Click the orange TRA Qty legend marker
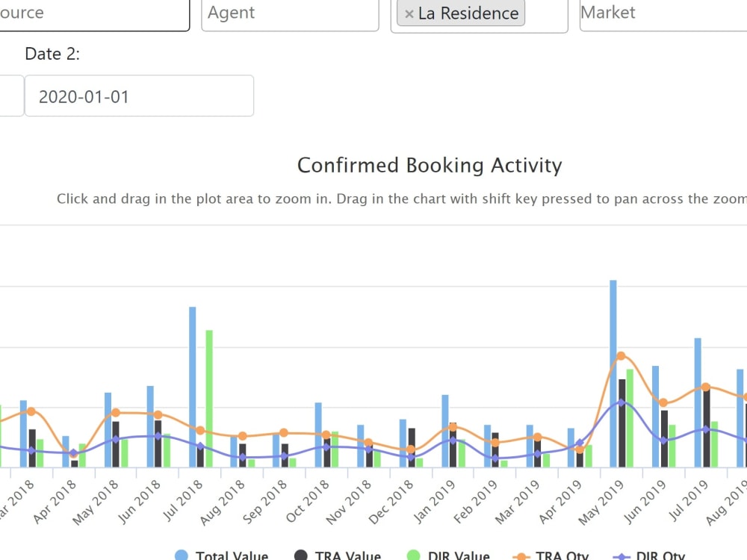Screen dimensions: 747x560 click(521, 556)
